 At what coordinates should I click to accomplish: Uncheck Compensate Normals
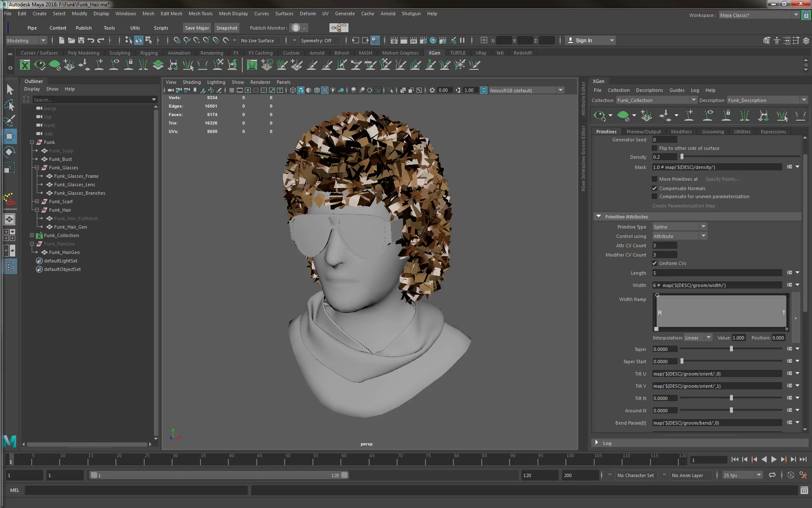click(655, 188)
